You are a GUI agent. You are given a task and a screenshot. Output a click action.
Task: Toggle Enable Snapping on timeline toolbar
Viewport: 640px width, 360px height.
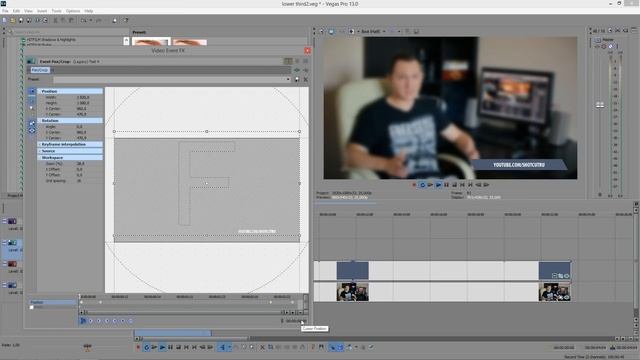click(x=332, y=347)
